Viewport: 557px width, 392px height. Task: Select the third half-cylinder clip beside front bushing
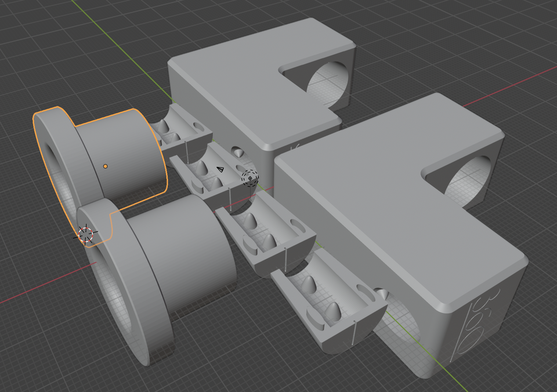pos(266,236)
